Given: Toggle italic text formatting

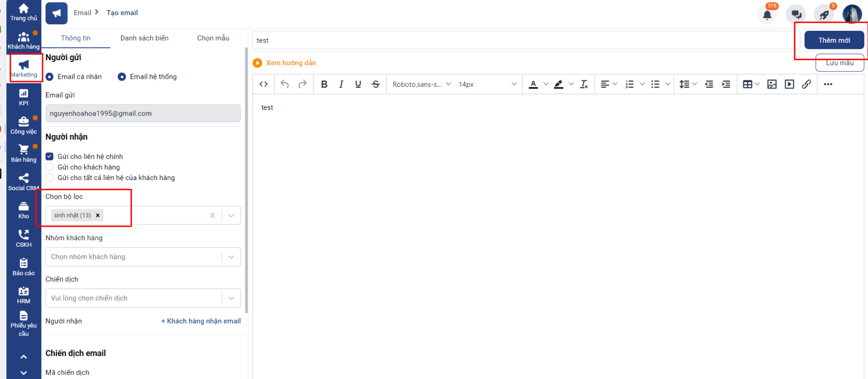Looking at the screenshot, I should click(x=341, y=84).
